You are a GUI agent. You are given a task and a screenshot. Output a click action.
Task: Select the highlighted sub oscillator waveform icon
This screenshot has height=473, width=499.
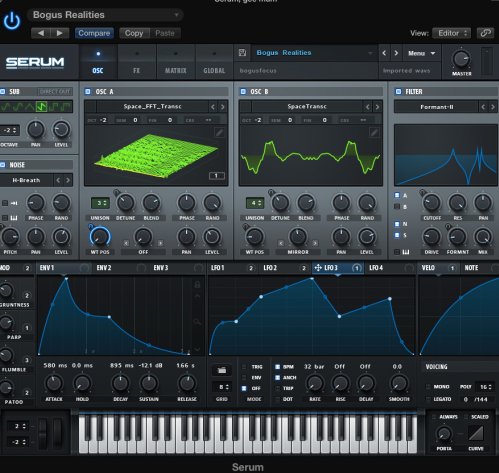tap(41, 107)
